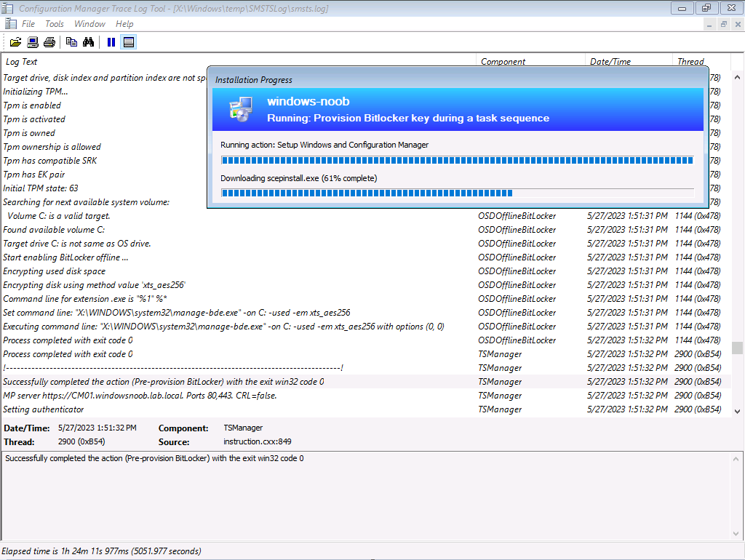
Task: Select the 'Tpm has compatible SRK' row
Action: [104, 161]
